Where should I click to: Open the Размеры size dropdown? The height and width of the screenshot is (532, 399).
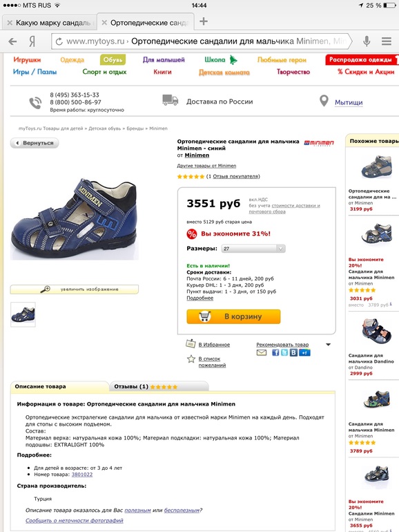(253, 249)
